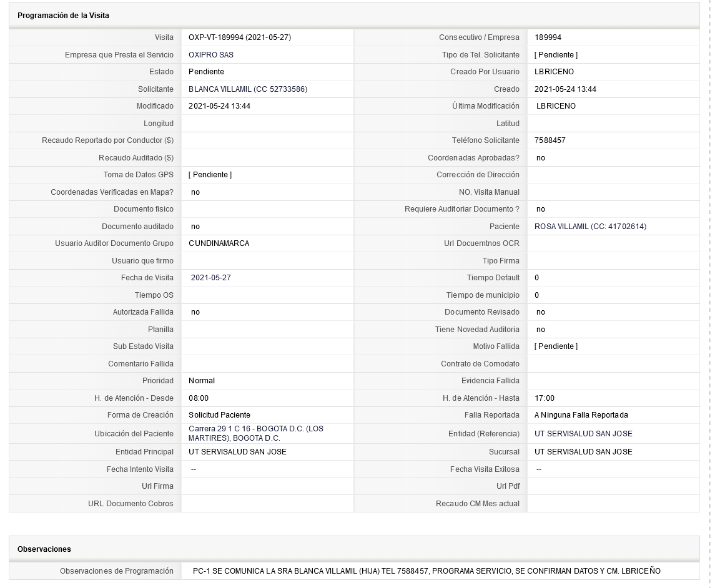Click the Creado date 2021-05-24 13:44
725x588 pixels.
point(566,89)
